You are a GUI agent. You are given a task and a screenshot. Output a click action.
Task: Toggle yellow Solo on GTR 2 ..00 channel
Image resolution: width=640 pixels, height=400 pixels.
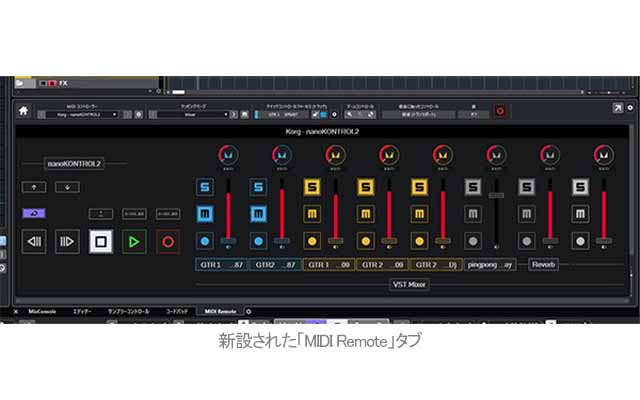pyautogui.click(x=366, y=187)
